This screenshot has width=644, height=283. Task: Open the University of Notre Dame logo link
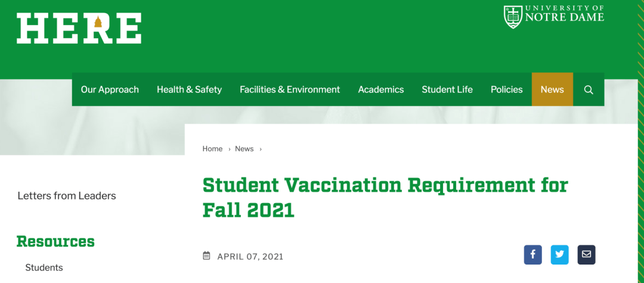tap(553, 17)
